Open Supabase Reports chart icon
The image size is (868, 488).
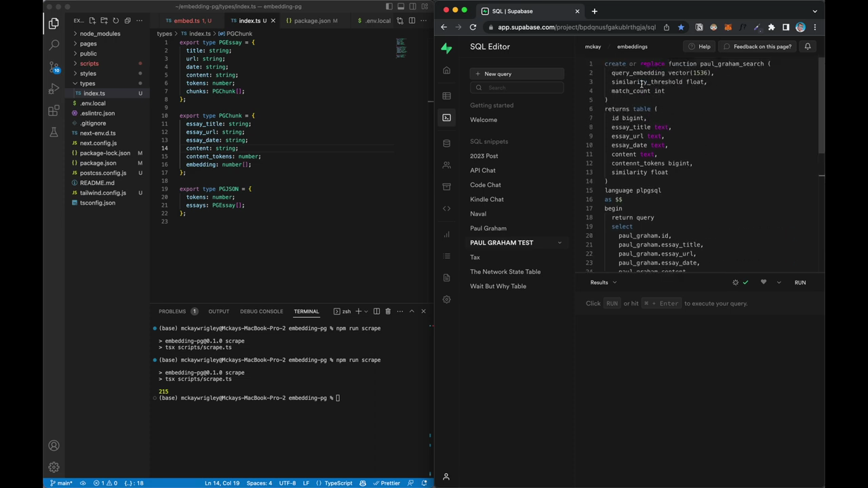point(446,234)
